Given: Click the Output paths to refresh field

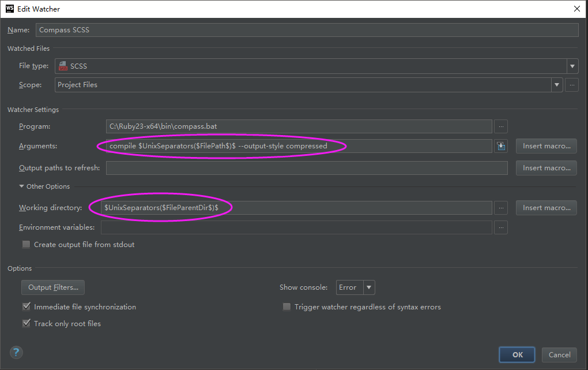Looking at the screenshot, I should click(306, 167).
